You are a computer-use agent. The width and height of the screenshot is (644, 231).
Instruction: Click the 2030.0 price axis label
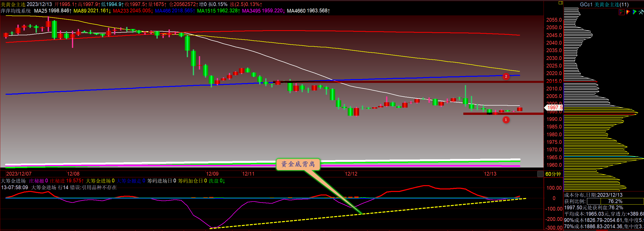[x=554, y=58]
